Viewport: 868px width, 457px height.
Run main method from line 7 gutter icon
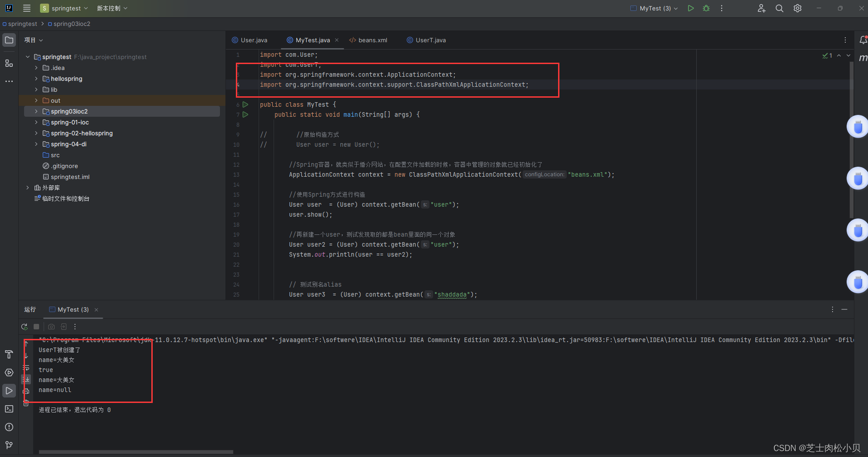[x=245, y=114]
